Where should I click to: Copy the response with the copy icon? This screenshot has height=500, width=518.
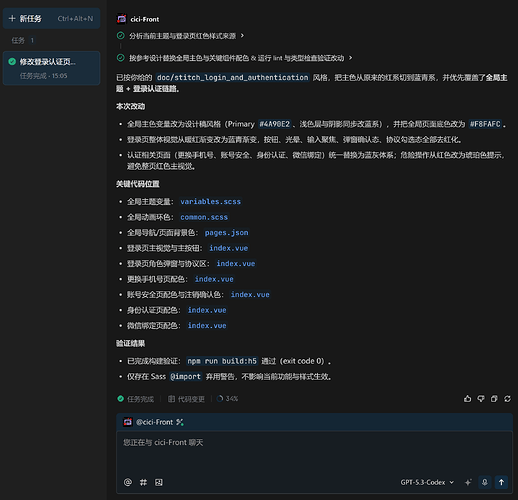point(494,399)
